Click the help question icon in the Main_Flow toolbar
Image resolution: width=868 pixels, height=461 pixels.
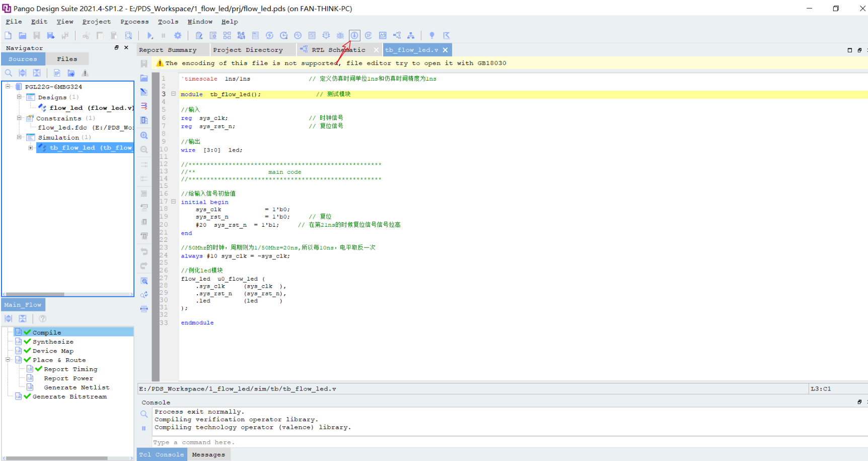[43, 318]
